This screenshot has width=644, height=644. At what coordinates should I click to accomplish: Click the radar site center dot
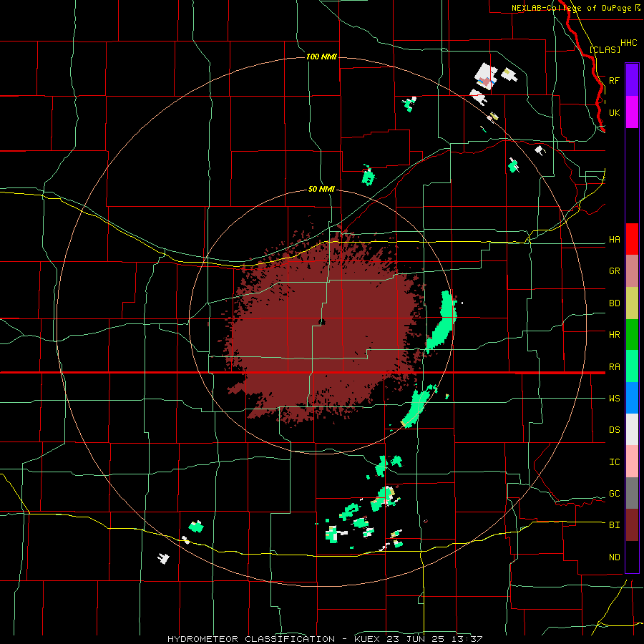click(x=321, y=322)
